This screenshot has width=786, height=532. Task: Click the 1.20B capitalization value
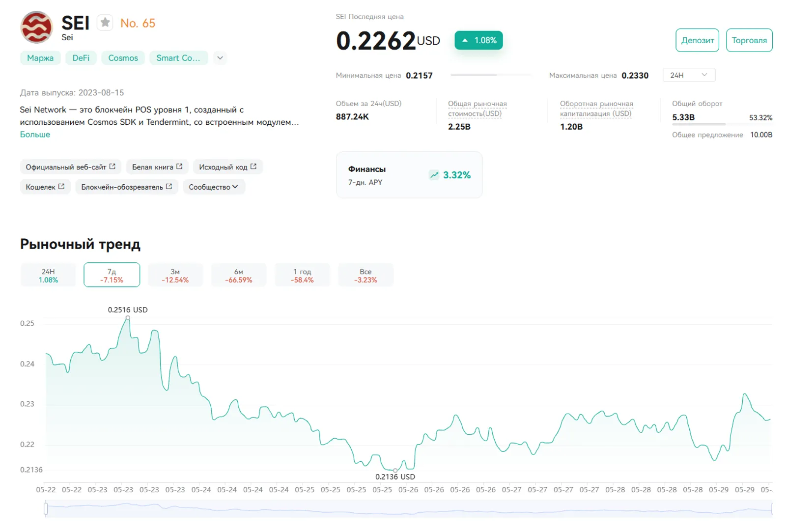(571, 127)
